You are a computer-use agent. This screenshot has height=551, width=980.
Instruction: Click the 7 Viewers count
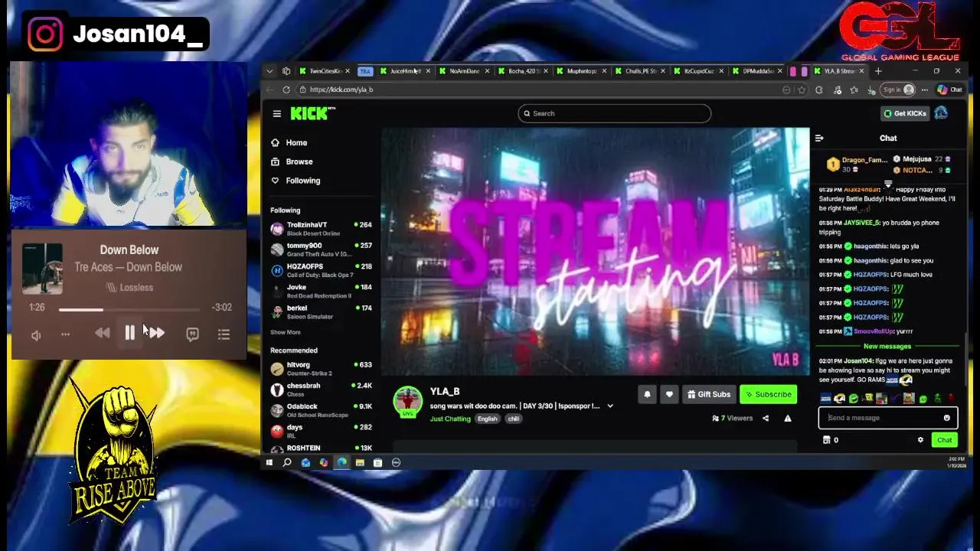(733, 419)
